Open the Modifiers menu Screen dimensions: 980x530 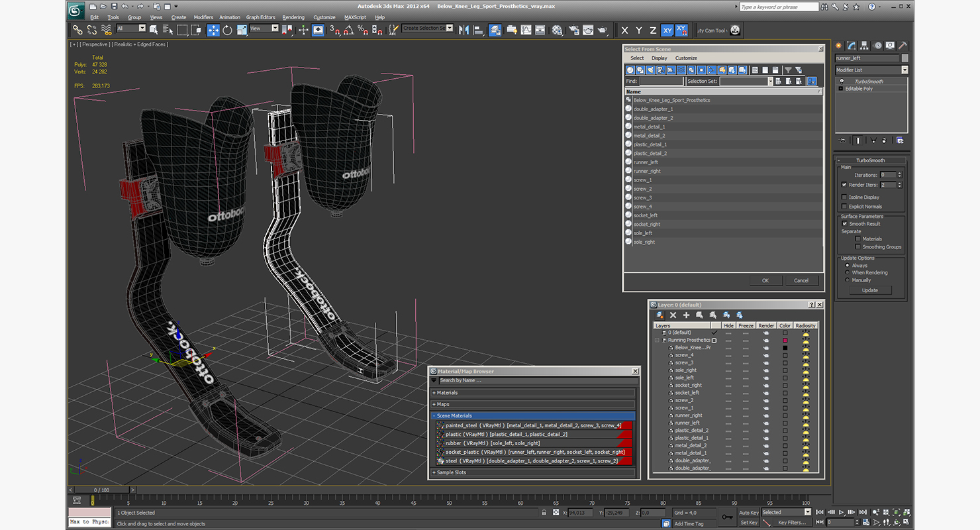point(203,17)
